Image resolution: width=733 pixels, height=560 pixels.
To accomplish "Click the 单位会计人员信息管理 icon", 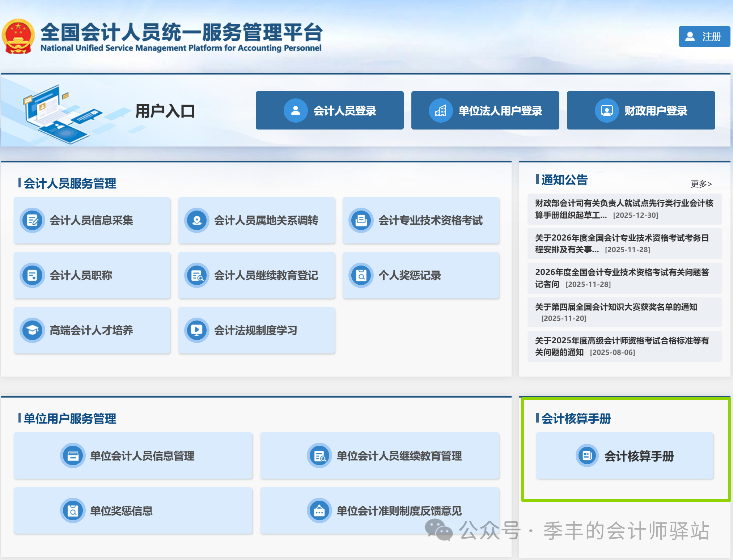I will 73,455.
